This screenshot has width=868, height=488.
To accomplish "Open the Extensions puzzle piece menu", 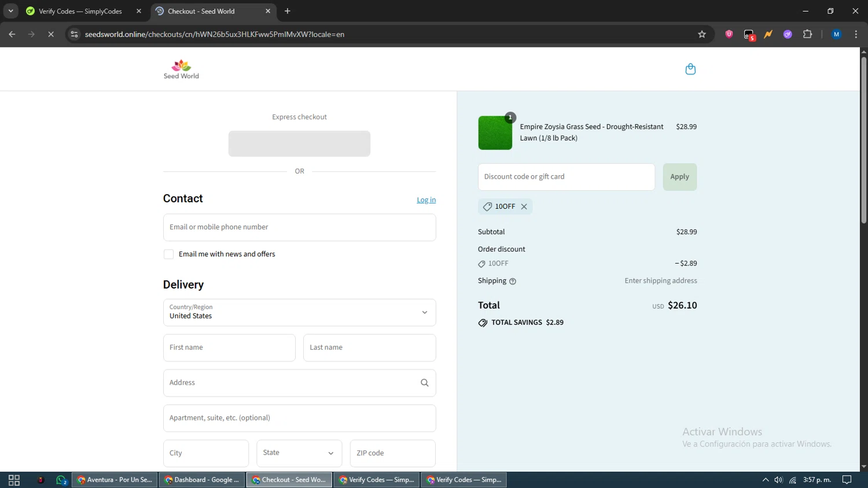I will click(x=807, y=34).
